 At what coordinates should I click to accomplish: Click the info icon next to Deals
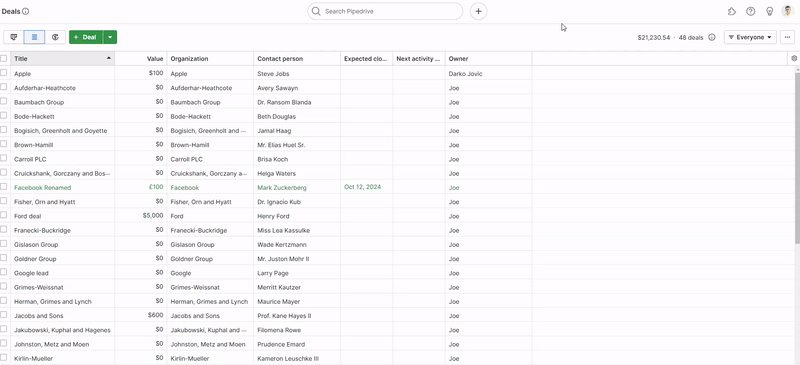point(26,11)
